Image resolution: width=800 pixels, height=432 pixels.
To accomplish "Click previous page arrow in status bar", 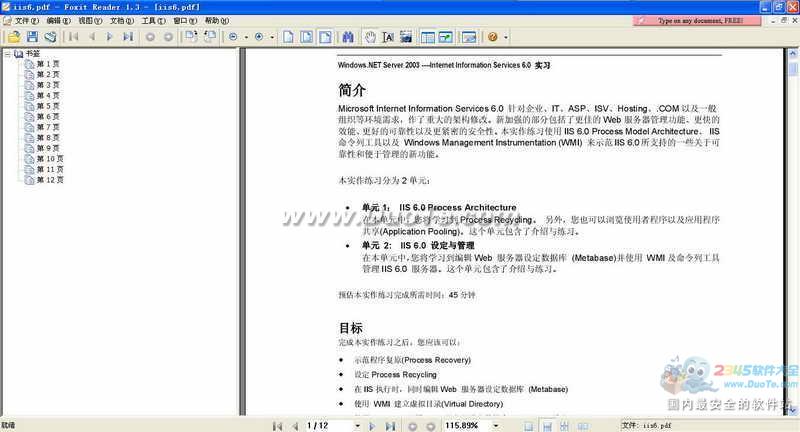I will (294, 426).
